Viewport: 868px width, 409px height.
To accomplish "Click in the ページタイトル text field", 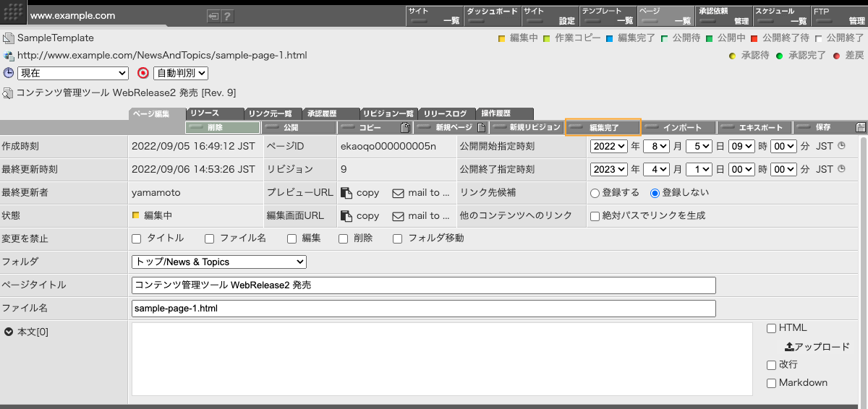I will coord(424,285).
